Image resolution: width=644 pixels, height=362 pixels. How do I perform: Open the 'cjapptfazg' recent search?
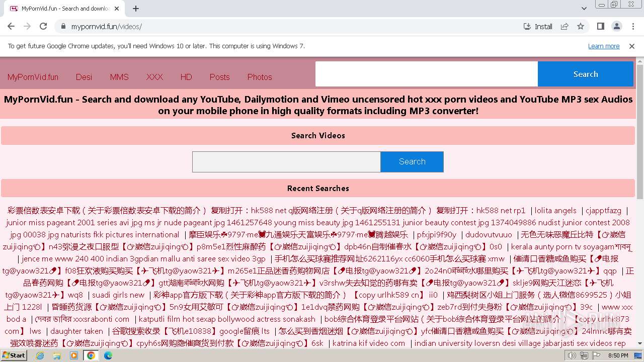[x=603, y=211]
